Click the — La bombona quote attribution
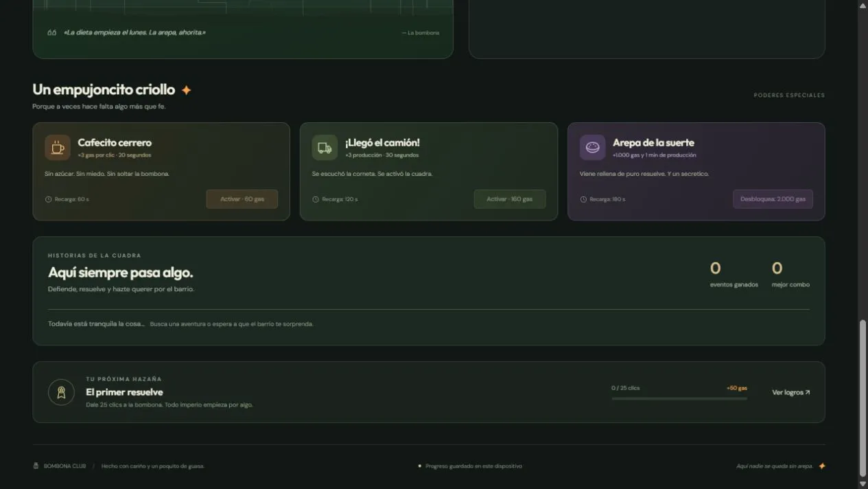Viewport: 868px width, 489px height. point(421,32)
